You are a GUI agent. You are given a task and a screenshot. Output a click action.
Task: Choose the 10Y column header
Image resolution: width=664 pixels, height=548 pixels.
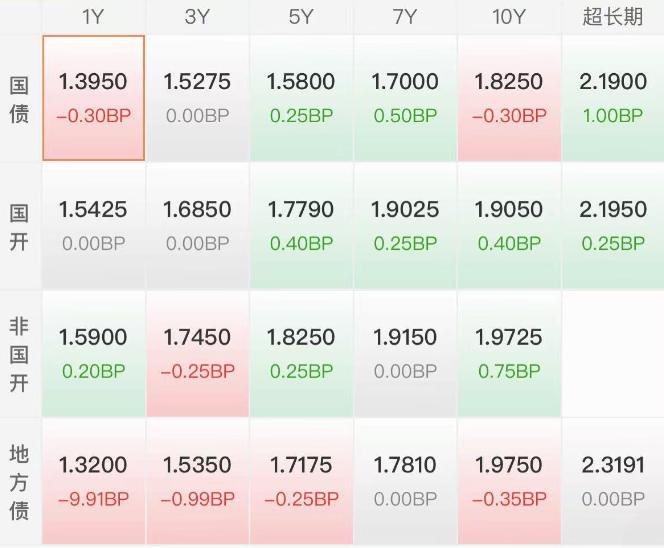click(509, 17)
